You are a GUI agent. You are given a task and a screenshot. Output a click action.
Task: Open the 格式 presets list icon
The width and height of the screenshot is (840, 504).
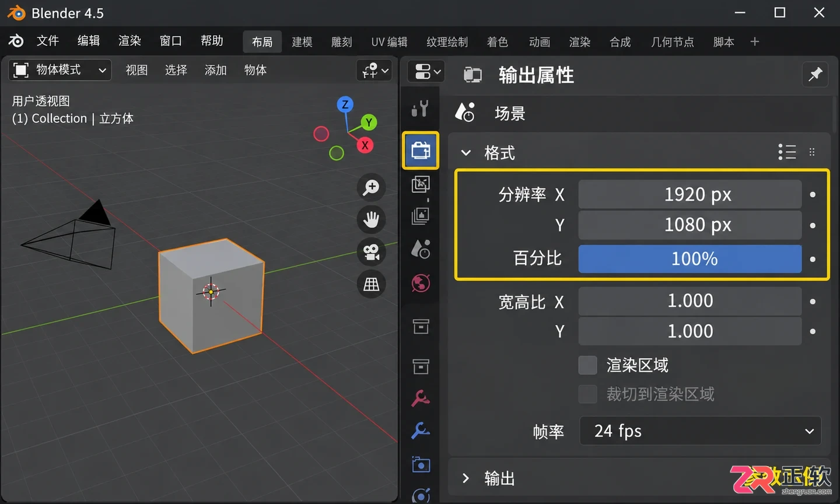[787, 152]
